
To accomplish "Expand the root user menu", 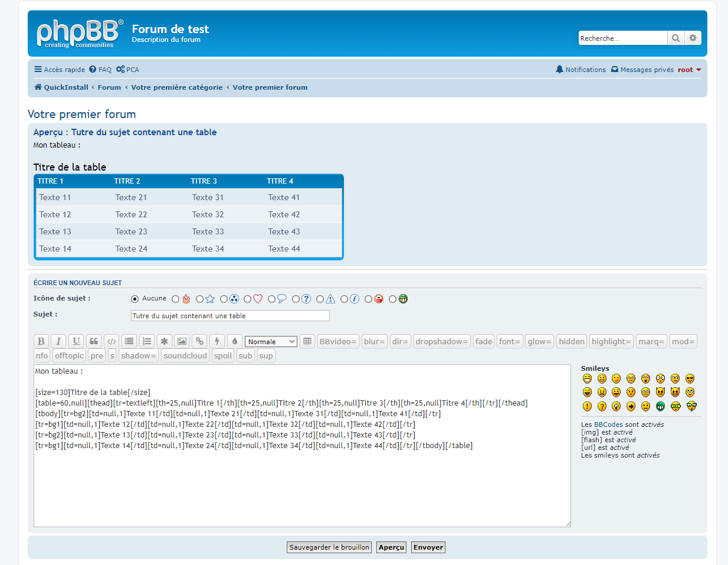I will [689, 70].
